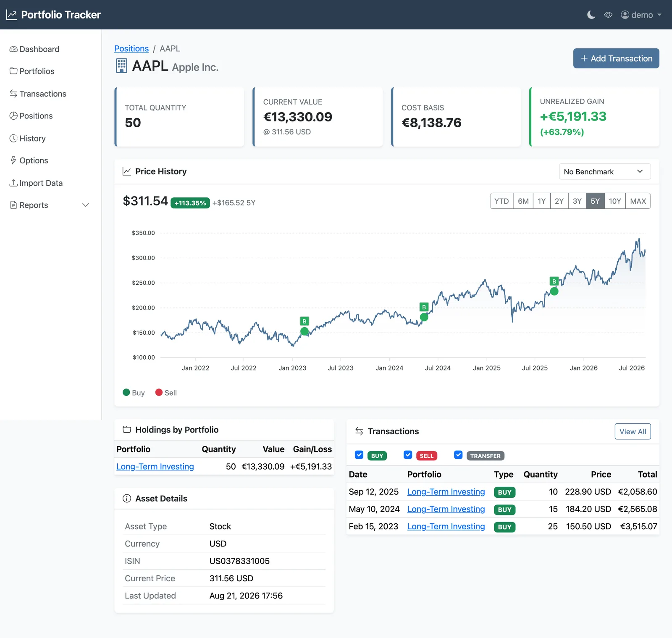Toggle dark mode moon icon
672x638 pixels.
tap(591, 15)
